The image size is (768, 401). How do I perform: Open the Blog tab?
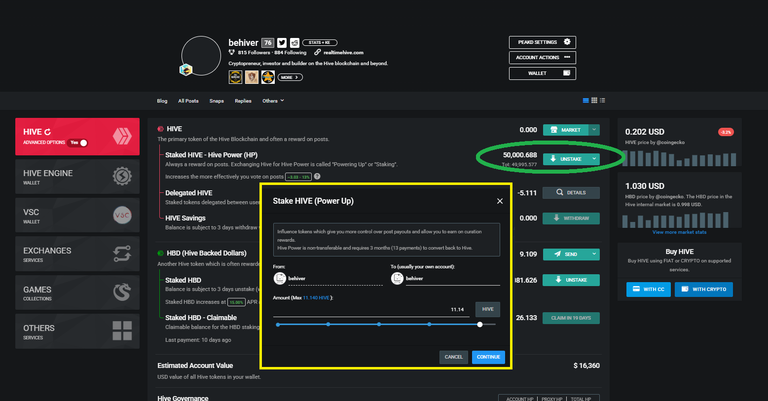coord(162,101)
